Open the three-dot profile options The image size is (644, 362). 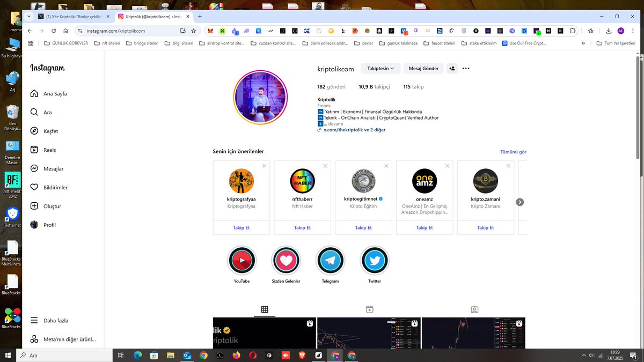[x=466, y=68]
